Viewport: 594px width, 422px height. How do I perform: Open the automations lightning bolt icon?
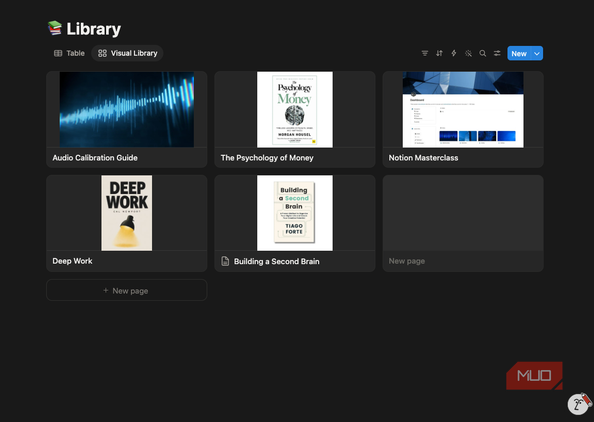pyautogui.click(x=453, y=53)
